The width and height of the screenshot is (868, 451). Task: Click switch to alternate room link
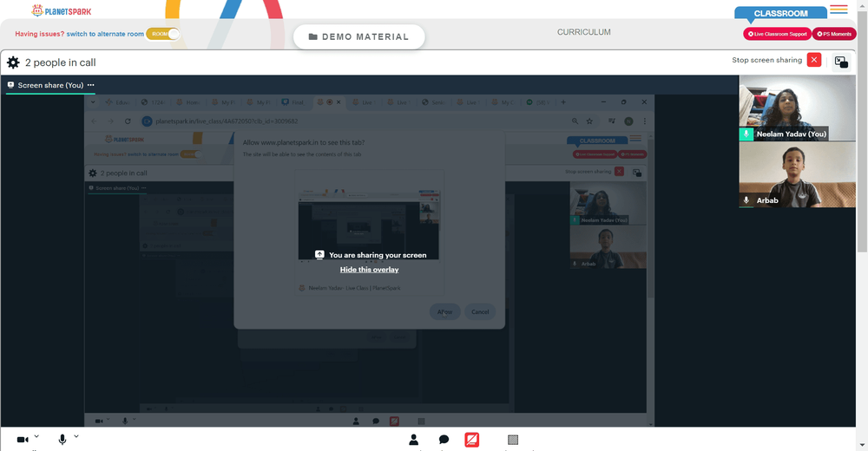pos(105,34)
